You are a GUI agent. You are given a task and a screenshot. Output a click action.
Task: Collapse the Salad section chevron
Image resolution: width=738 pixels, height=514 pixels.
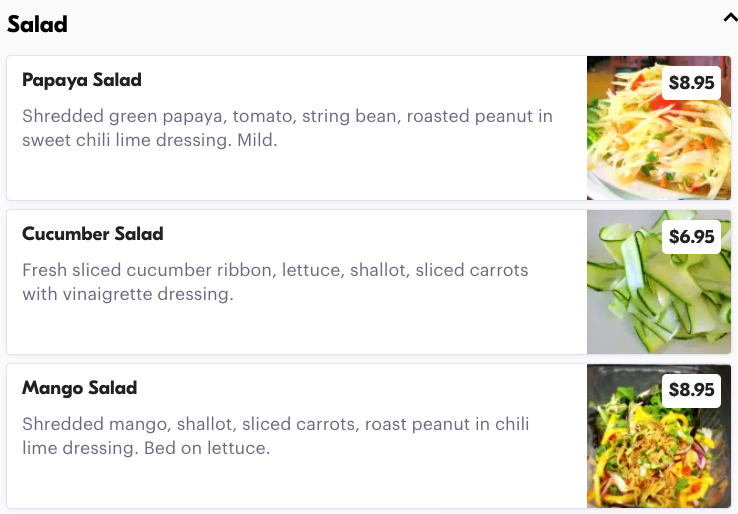click(x=729, y=17)
